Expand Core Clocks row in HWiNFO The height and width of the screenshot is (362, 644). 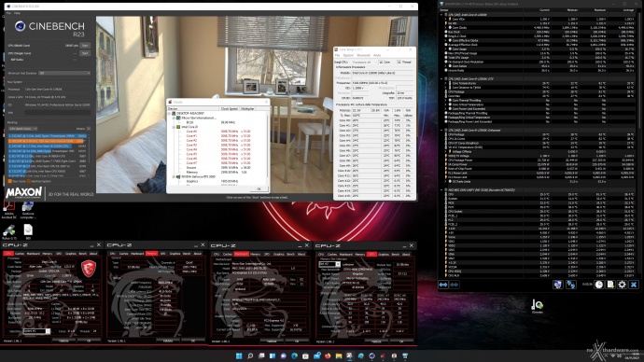446,28
